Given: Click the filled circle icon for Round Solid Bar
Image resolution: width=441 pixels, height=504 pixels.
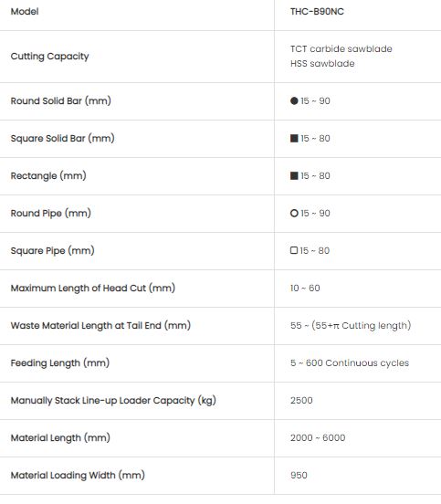Looking at the screenshot, I should point(294,101).
